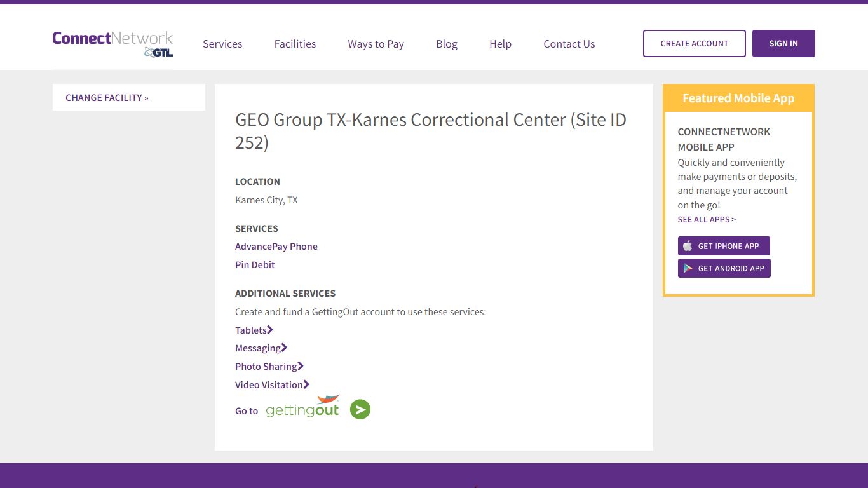The width and height of the screenshot is (868, 488).
Task: Open the Tablets service link
Action: coord(254,330)
